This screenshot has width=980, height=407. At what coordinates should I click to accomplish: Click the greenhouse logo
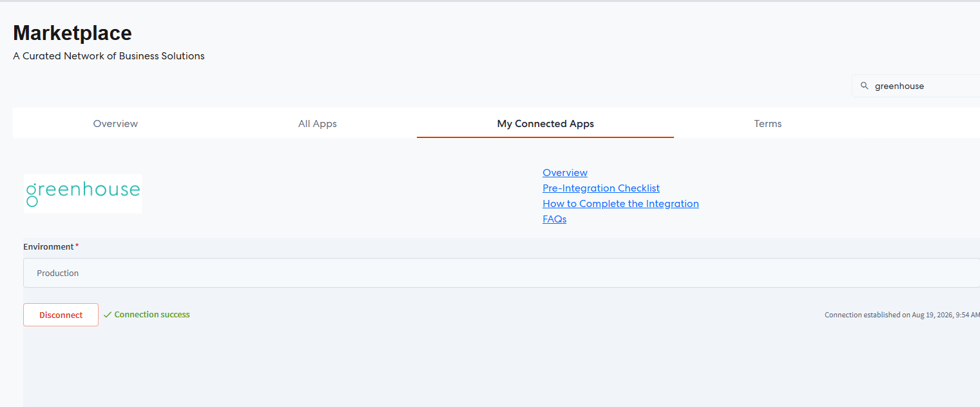82,193
